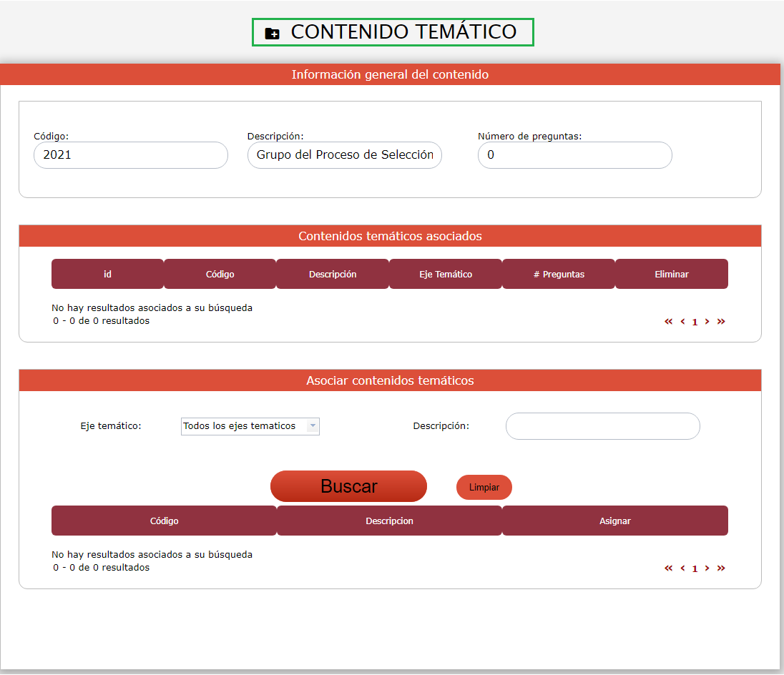This screenshot has width=784, height=675.
Task: Focus the Descripción field in general information
Action: coord(344,155)
